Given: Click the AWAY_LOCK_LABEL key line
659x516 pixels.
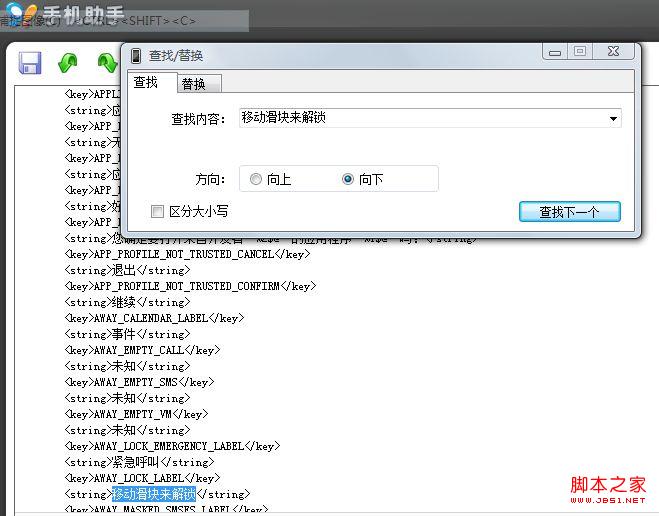Looking at the screenshot, I should click(142, 478).
